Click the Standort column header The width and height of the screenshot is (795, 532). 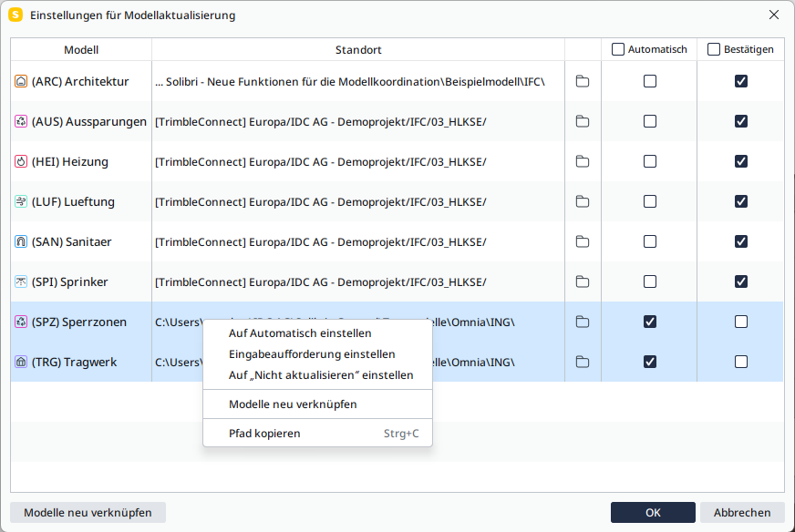coord(358,50)
